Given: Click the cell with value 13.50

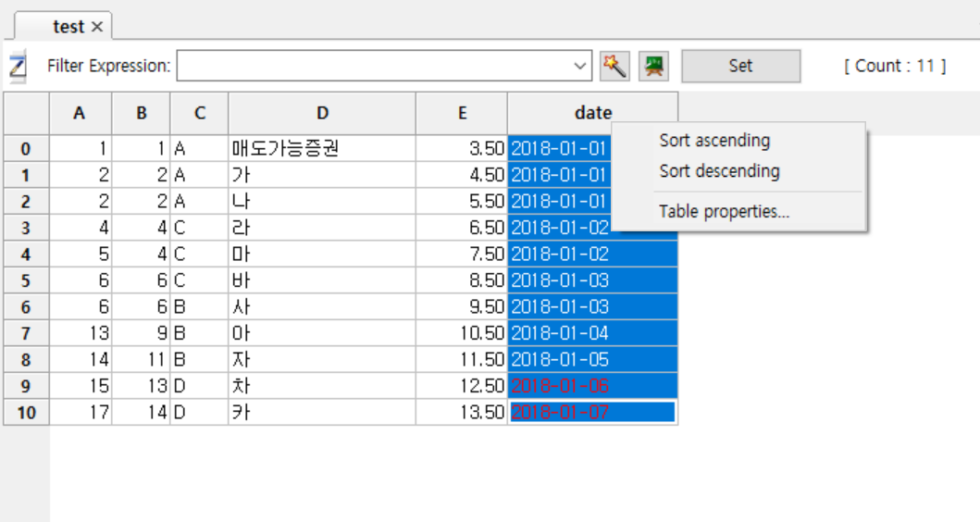Looking at the screenshot, I should [x=462, y=413].
